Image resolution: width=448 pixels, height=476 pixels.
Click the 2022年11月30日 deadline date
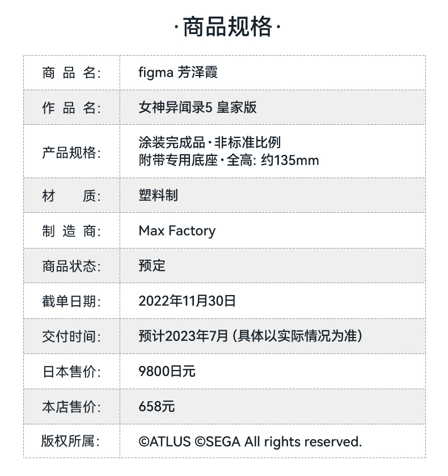pyautogui.click(x=187, y=301)
